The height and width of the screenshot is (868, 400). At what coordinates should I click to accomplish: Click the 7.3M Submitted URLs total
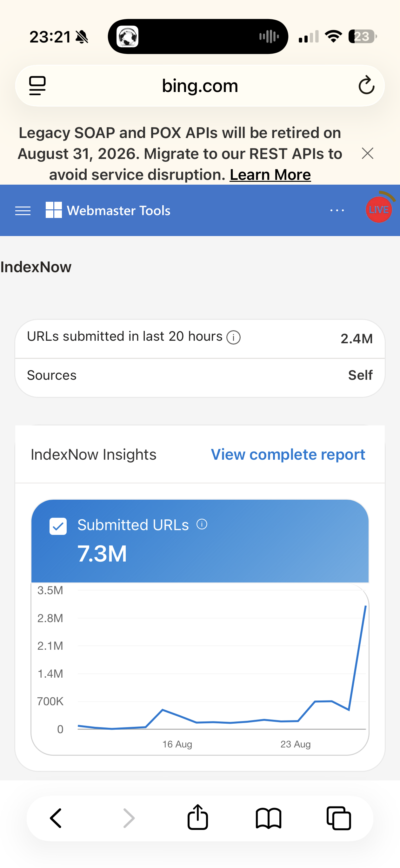pyautogui.click(x=102, y=554)
